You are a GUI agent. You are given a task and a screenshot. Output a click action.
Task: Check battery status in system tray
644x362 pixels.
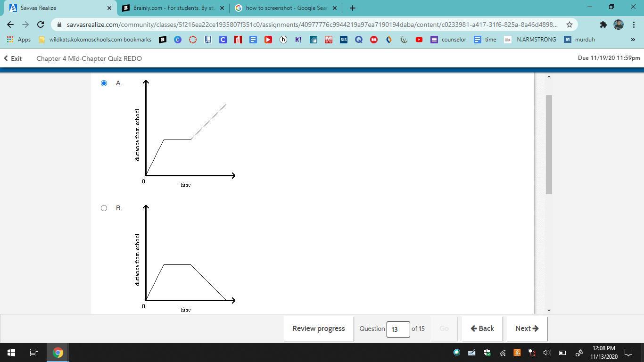click(x=562, y=353)
